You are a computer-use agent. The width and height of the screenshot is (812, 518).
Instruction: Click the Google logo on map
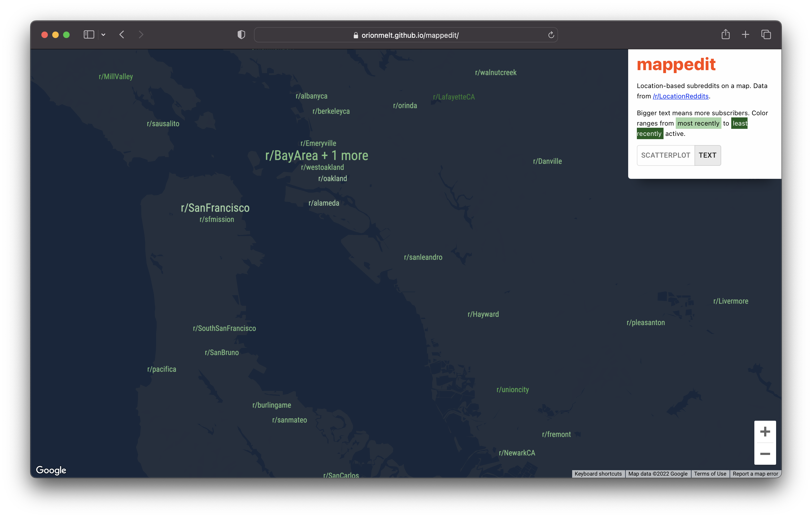(51, 470)
